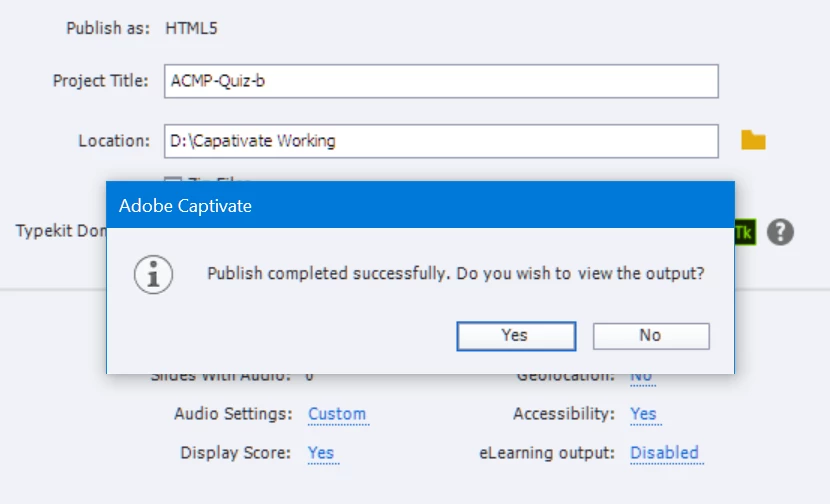The image size is (830, 504).
Task: Click the information icon in the dialog
Action: pos(154,275)
